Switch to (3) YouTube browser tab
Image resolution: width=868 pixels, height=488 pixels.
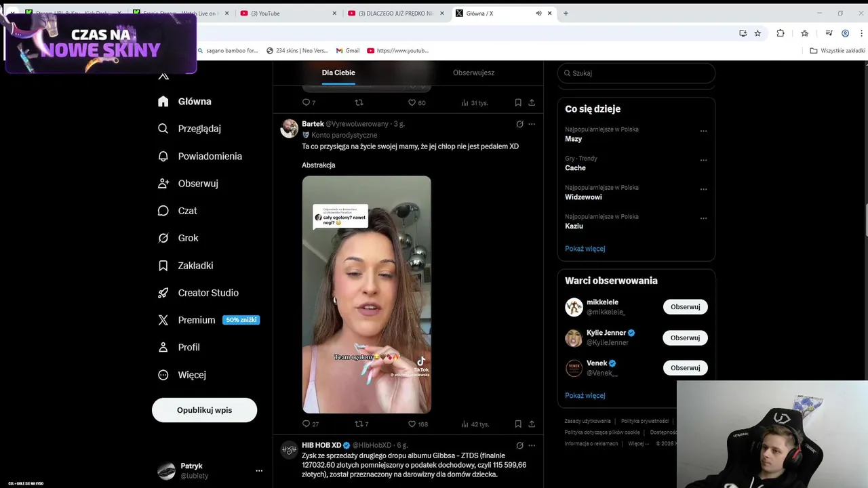pos(288,13)
